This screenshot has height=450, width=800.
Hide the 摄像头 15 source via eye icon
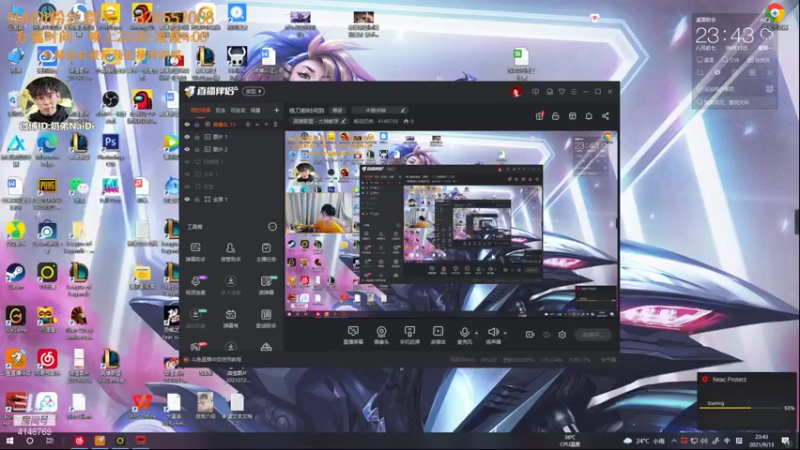187,124
